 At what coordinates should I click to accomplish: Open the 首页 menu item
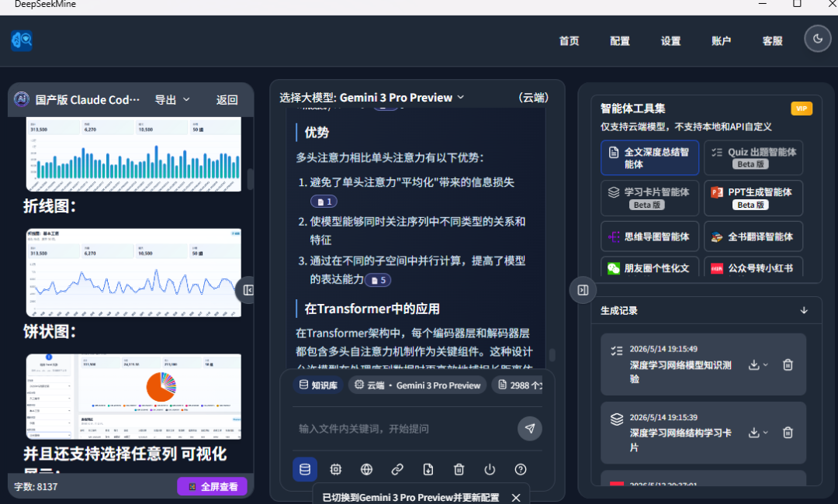tap(569, 41)
